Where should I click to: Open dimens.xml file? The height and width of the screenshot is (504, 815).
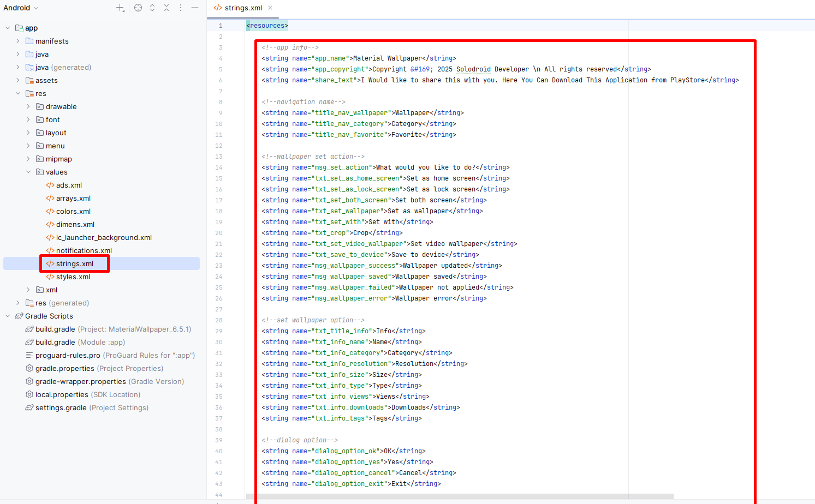pyautogui.click(x=75, y=224)
